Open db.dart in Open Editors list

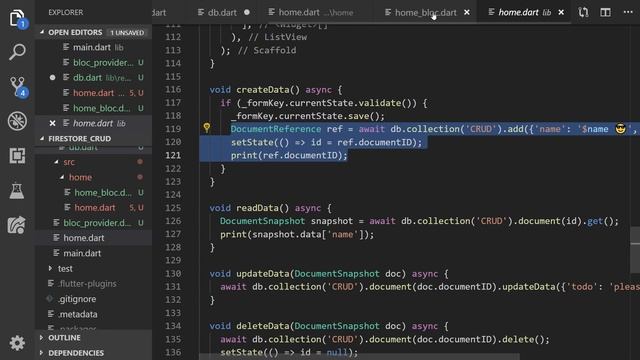click(93, 78)
